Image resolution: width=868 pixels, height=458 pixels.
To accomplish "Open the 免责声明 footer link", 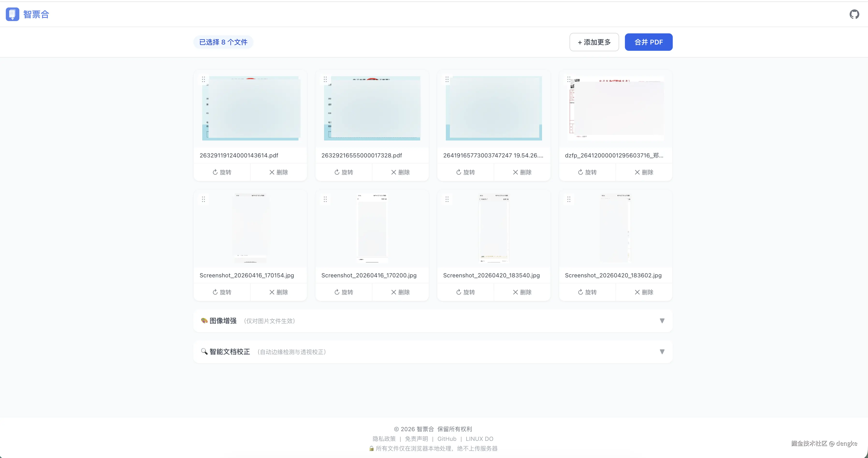I will coord(416,439).
